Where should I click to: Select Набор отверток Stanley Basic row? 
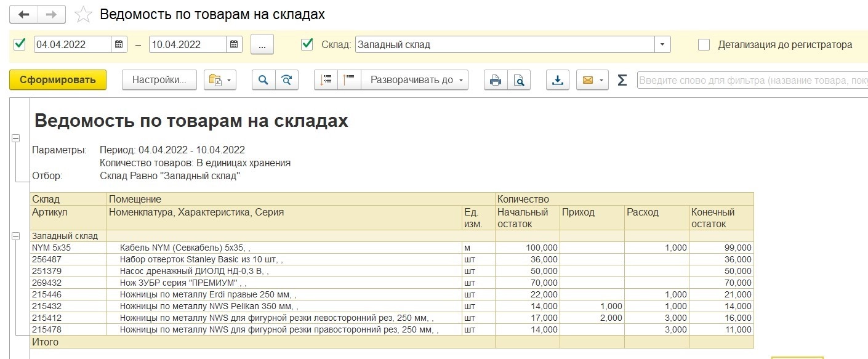pos(392,259)
